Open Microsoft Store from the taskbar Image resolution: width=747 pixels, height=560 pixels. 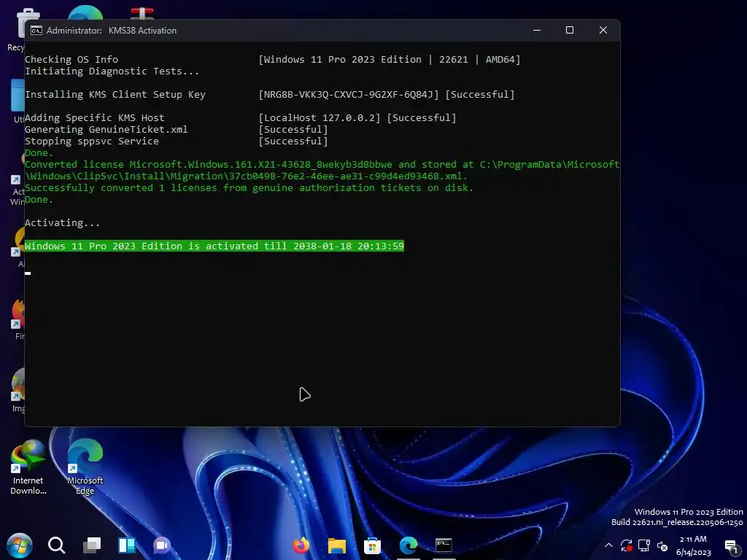(x=372, y=545)
